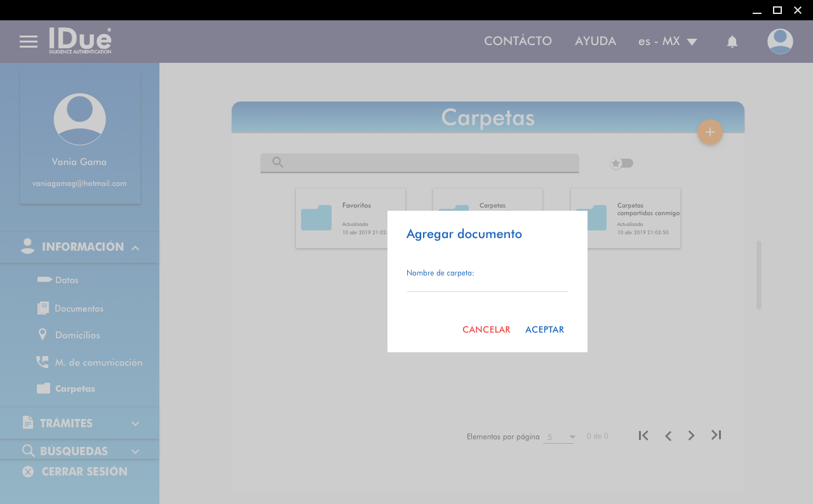
Task: Open the es - MX language dropdown
Action: [667, 42]
